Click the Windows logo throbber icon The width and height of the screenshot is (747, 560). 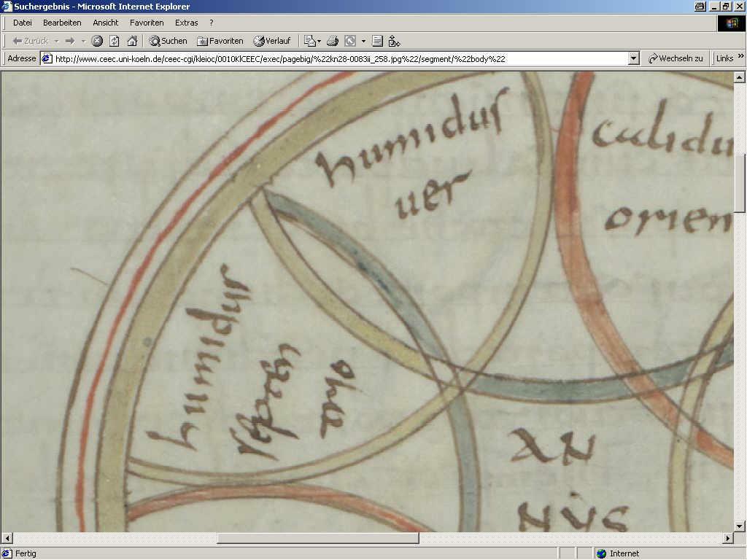tap(731, 23)
